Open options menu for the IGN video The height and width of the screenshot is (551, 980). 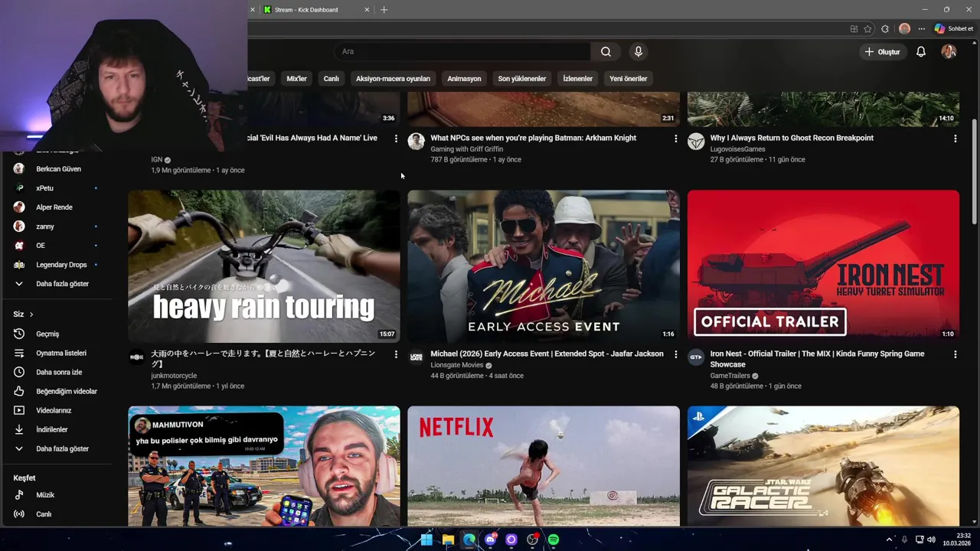tap(396, 139)
